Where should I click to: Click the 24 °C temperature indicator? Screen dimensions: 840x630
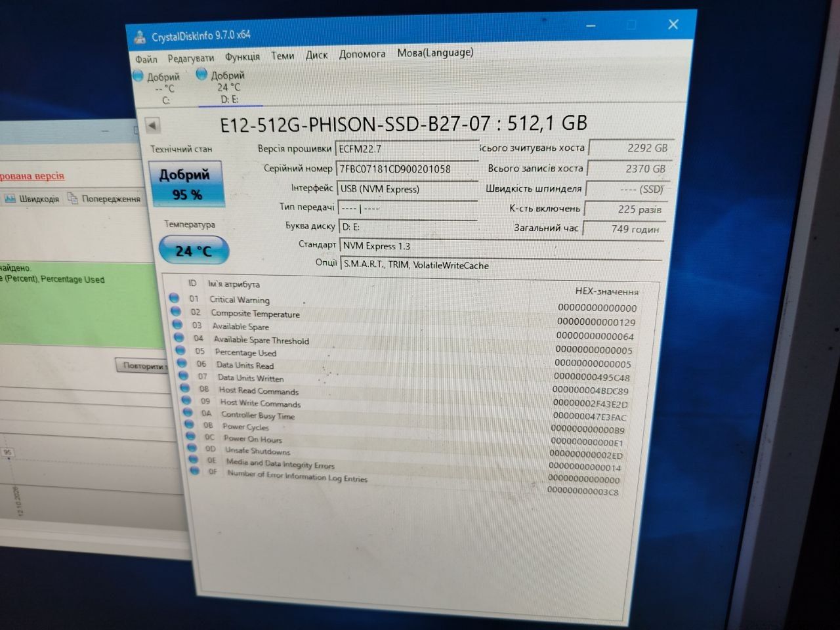pyautogui.click(x=194, y=250)
